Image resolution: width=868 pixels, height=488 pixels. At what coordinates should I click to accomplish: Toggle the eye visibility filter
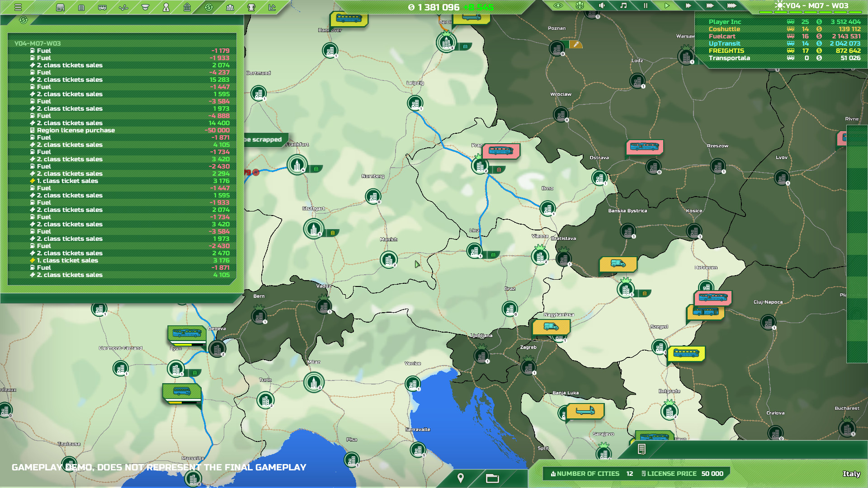[x=558, y=5]
